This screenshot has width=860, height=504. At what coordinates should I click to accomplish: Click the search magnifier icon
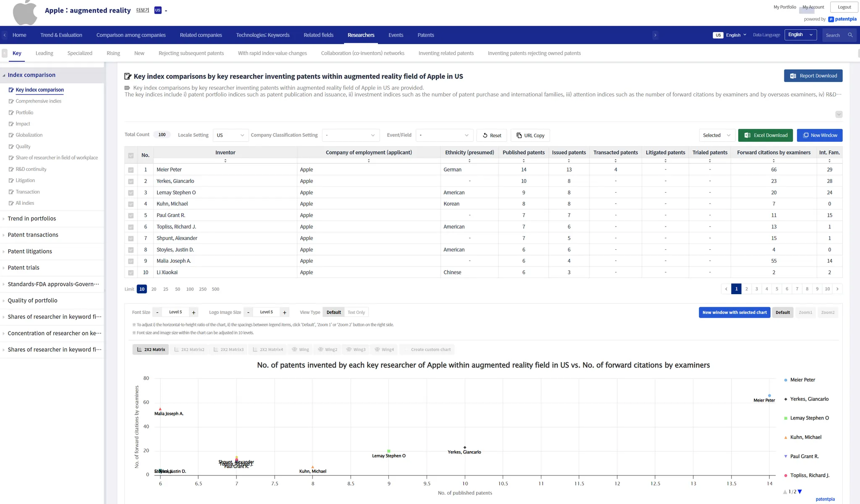click(850, 35)
